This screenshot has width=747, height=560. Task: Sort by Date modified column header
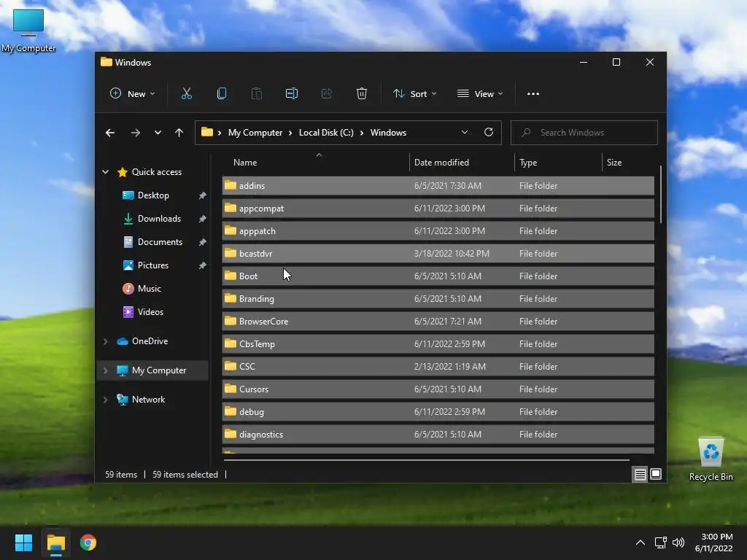[x=462, y=163]
